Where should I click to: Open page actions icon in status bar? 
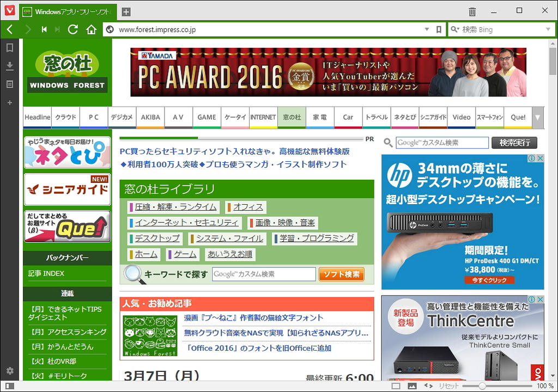[428, 386]
